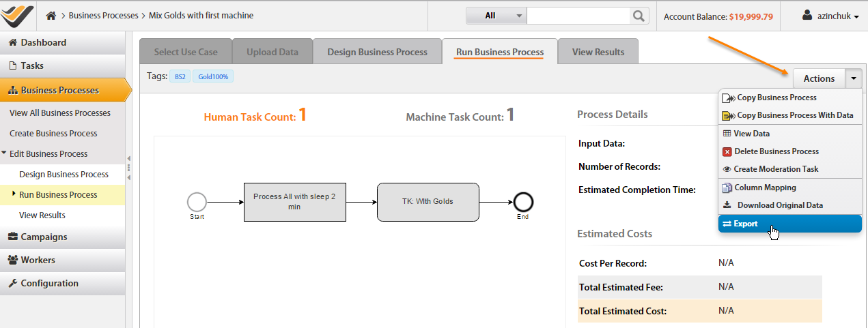Click the Copy Business Process icon
This screenshot has width=868, height=328.
(728, 98)
